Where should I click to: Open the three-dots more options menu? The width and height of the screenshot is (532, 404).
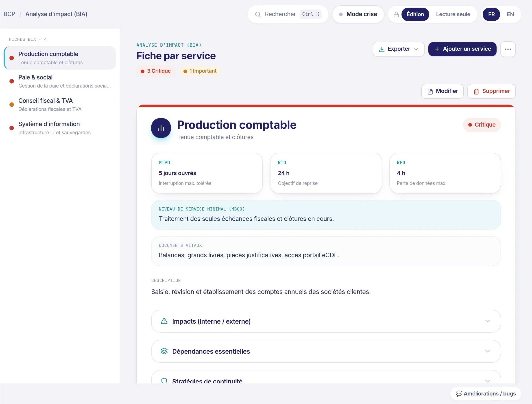[x=508, y=49]
